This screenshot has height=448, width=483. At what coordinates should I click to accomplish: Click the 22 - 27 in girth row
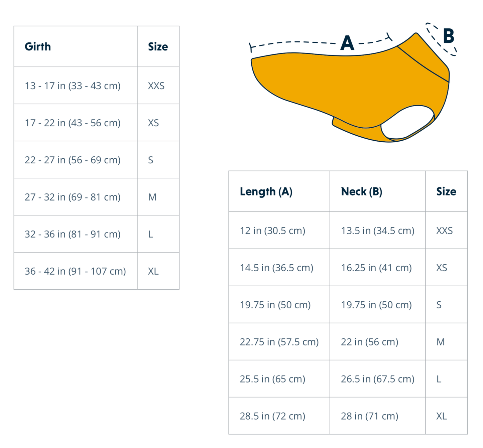click(73, 160)
